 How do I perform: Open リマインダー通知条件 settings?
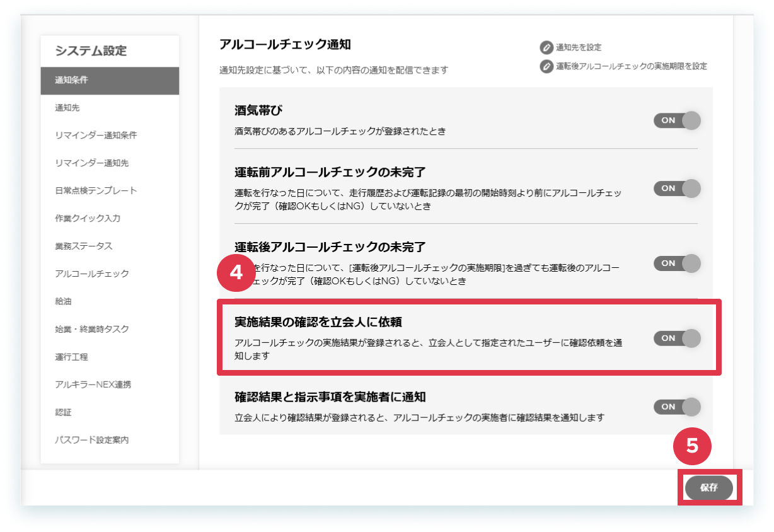click(x=110, y=136)
